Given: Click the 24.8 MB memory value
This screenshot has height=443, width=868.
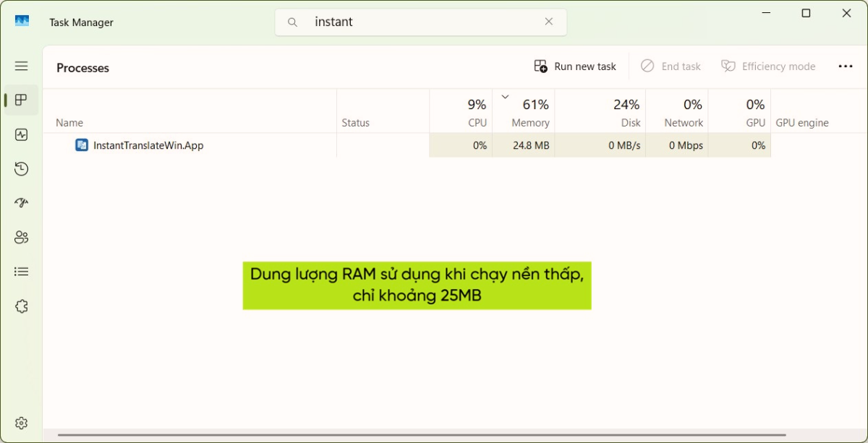Looking at the screenshot, I should tap(531, 145).
